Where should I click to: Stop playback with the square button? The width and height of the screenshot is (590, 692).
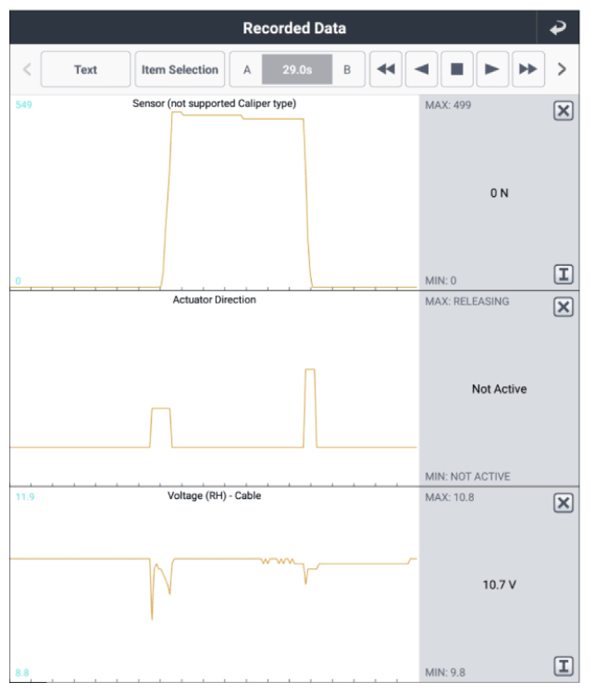pos(457,69)
